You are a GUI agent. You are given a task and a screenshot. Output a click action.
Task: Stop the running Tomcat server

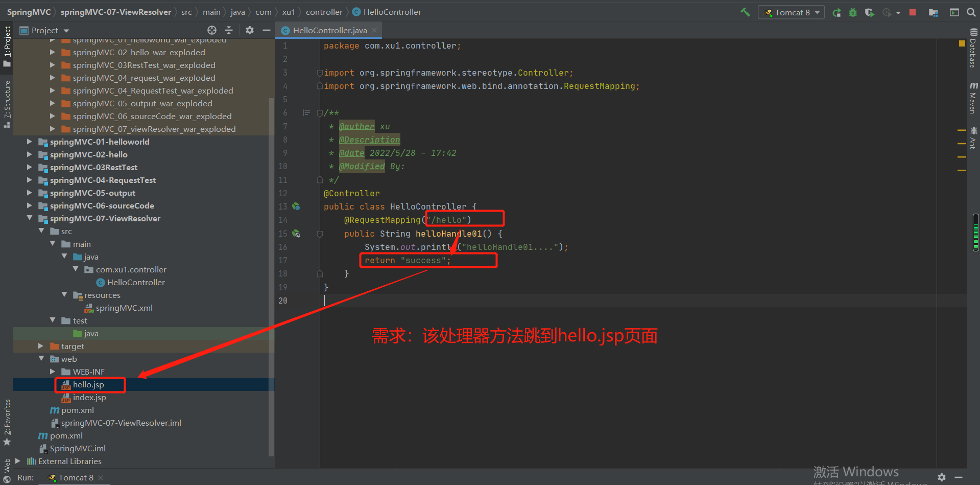click(913, 12)
